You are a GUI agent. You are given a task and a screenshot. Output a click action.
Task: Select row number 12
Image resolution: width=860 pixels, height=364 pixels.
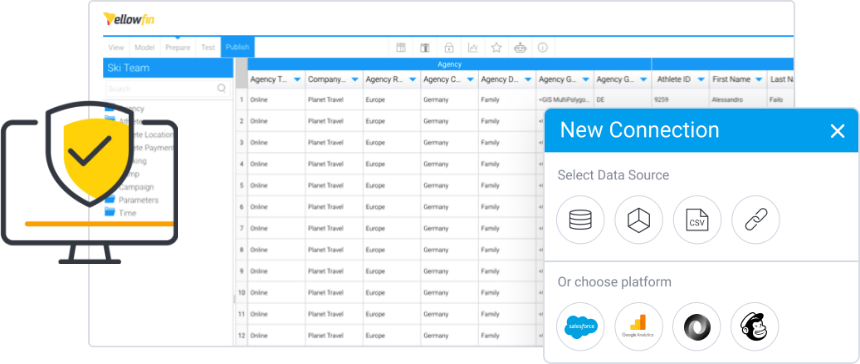tap(241, 335)
